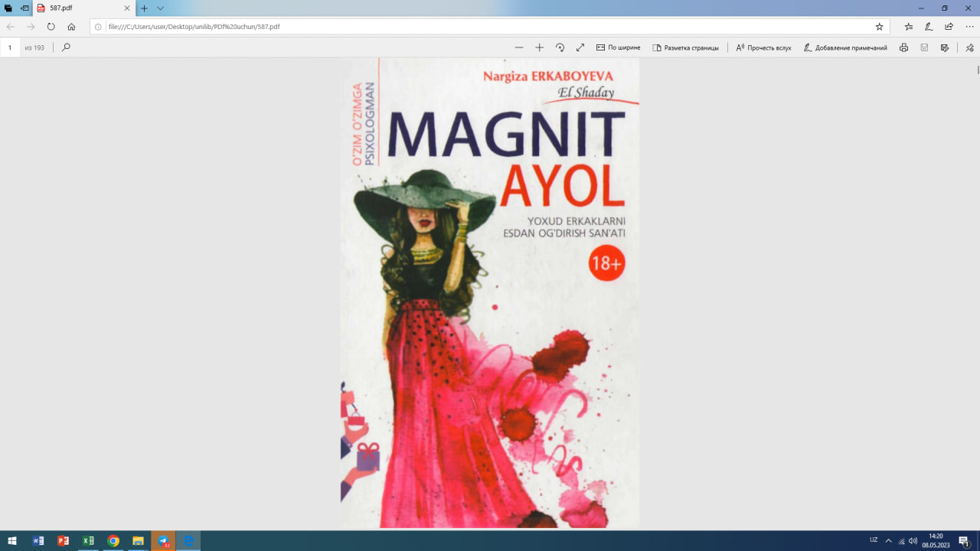Print the 587.pdf document
The width and height of the screenshot is (980, 551).
point(903,47)
